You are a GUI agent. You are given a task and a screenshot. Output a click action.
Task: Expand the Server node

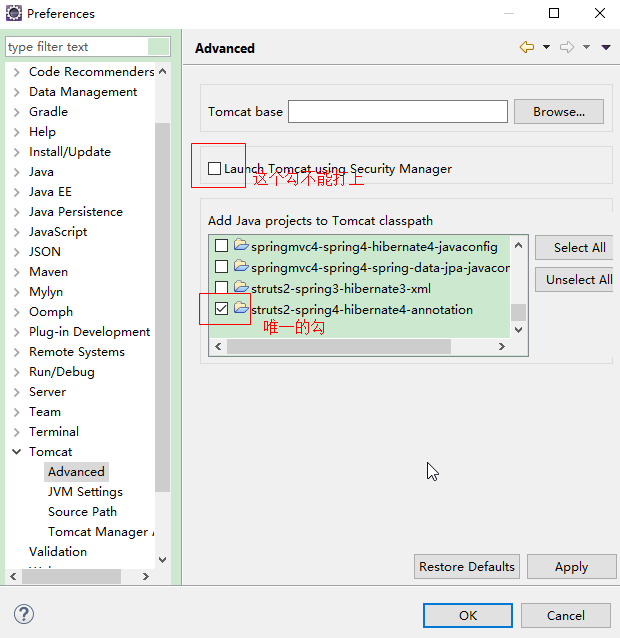16,392
